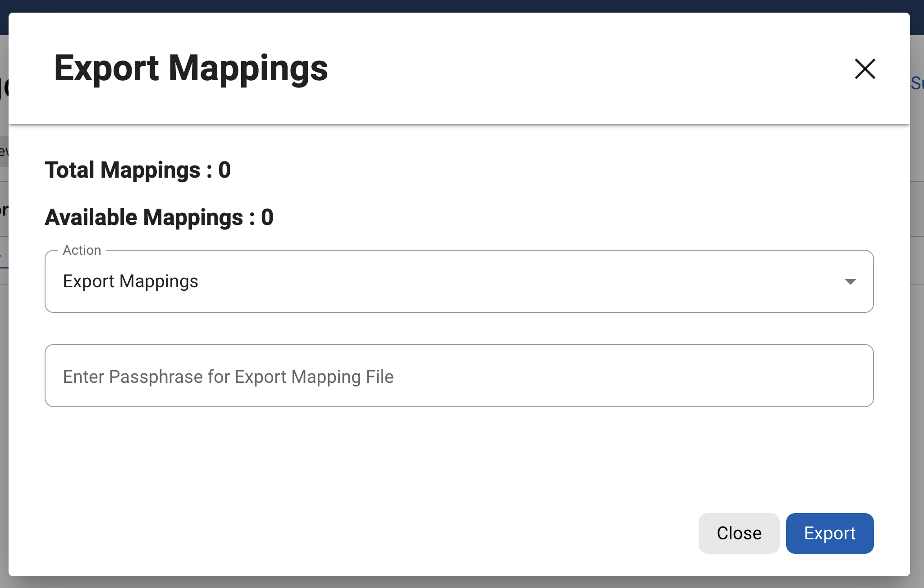The width and height of the screenshot is (924, 588).
Task: Click the Export Mappings dialog title
Action: click(191, 68)
